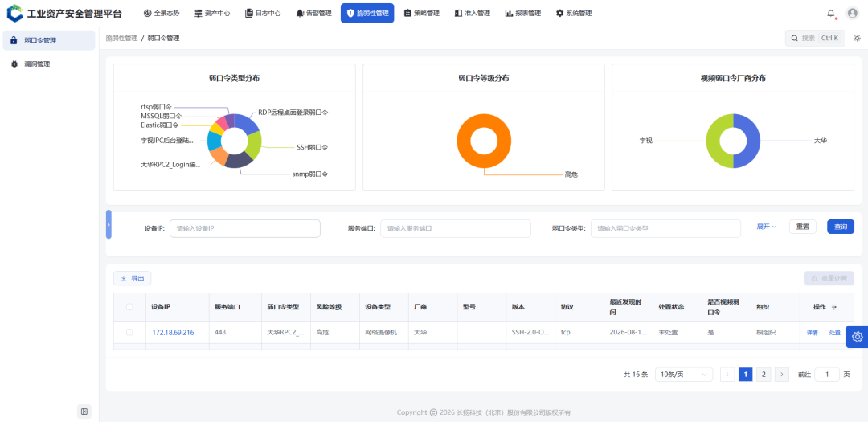This screenshot has height=422, width=868.
Task: Open the 10条/页 page size dropdown
Action: [x=684, y=375]
